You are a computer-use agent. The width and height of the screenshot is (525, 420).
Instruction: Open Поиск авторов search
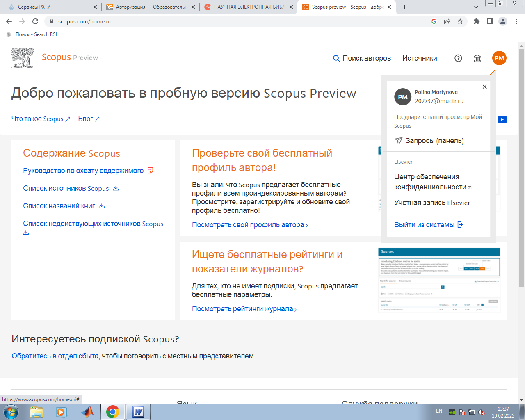362,58
